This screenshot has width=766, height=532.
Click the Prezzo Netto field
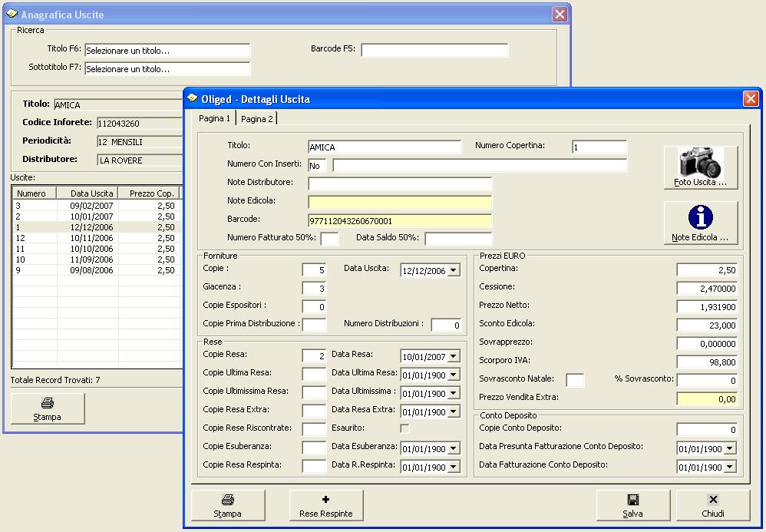coord(707,307)
